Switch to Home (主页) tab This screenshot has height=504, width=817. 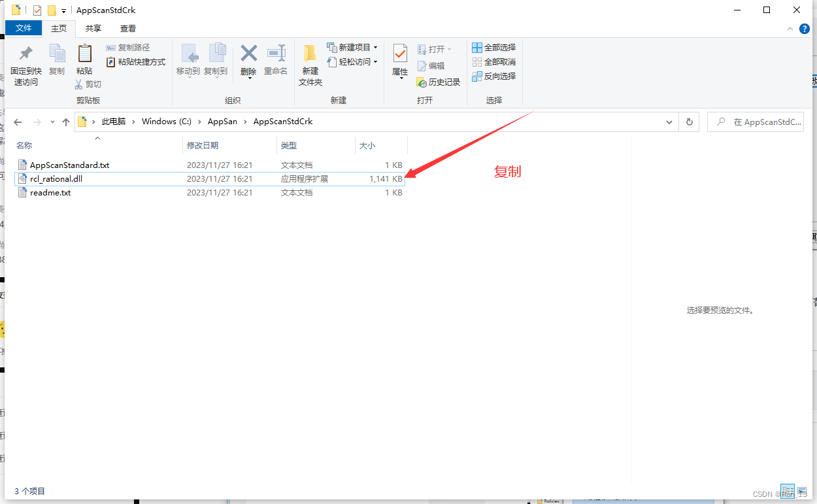pos(59,28)
